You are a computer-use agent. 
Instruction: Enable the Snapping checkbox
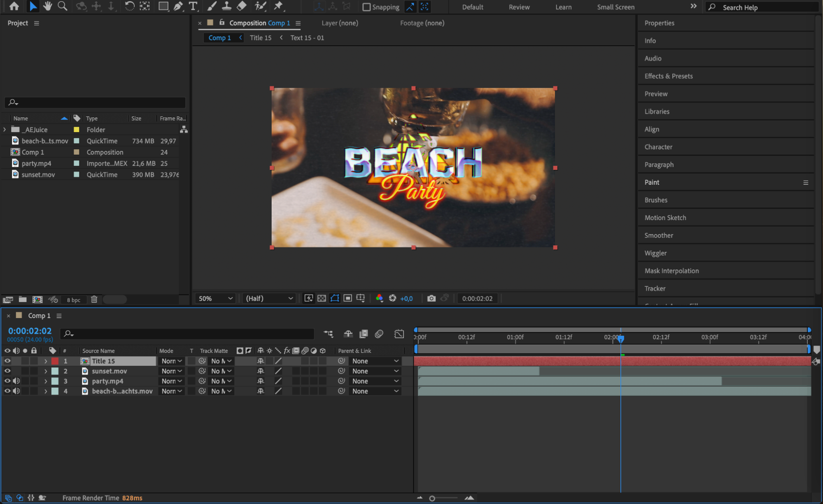(x=366, y=7)
